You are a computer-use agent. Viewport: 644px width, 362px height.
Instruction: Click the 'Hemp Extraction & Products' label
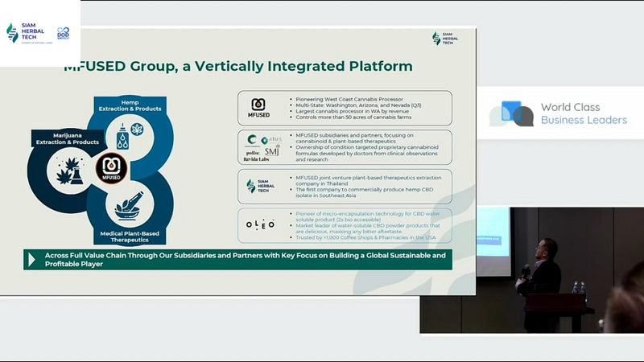130,105
